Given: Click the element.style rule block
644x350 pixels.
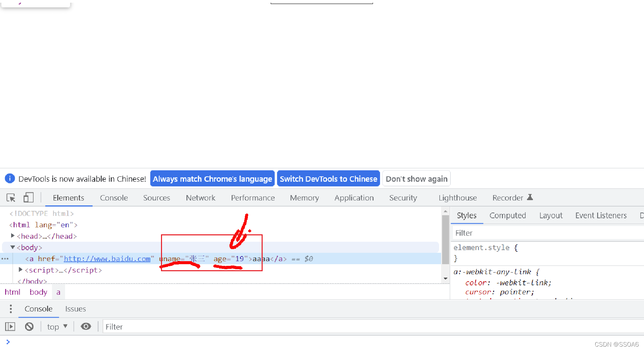Looking at the screenshot, I should click(486, 253).
